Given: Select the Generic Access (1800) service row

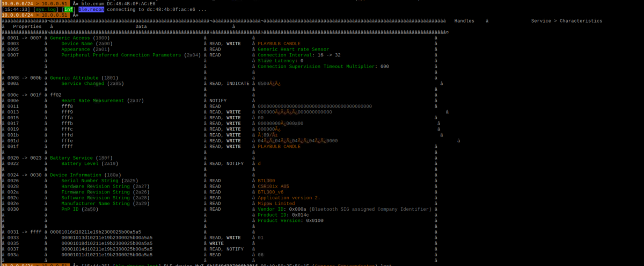Looking at the screenshot, I should 80,38.
